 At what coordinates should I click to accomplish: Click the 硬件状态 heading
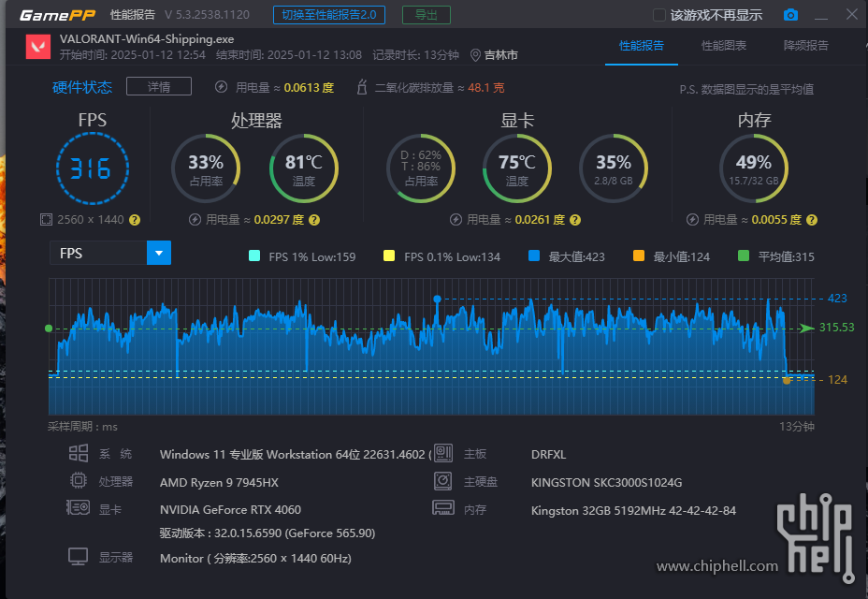coord(82,87)
